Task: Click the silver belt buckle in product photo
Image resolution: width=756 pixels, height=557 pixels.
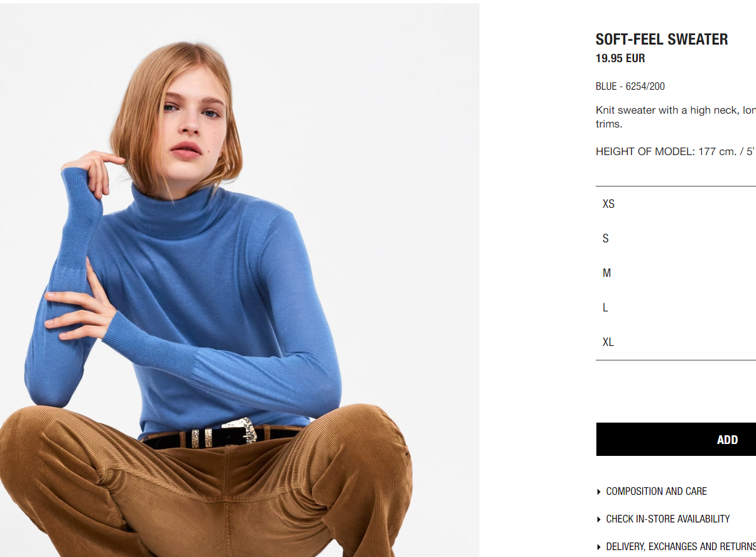Action: pos(240,430)
